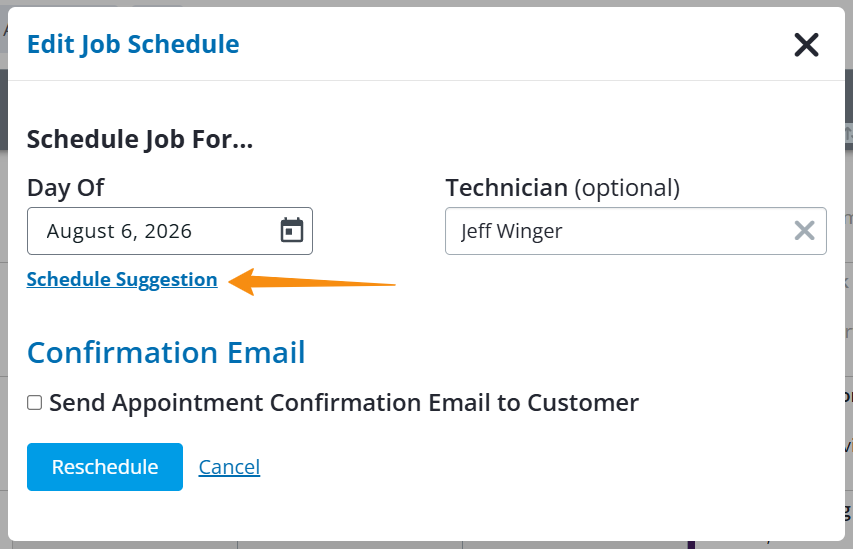Click the Schedule Job For heading

[140, 139]
